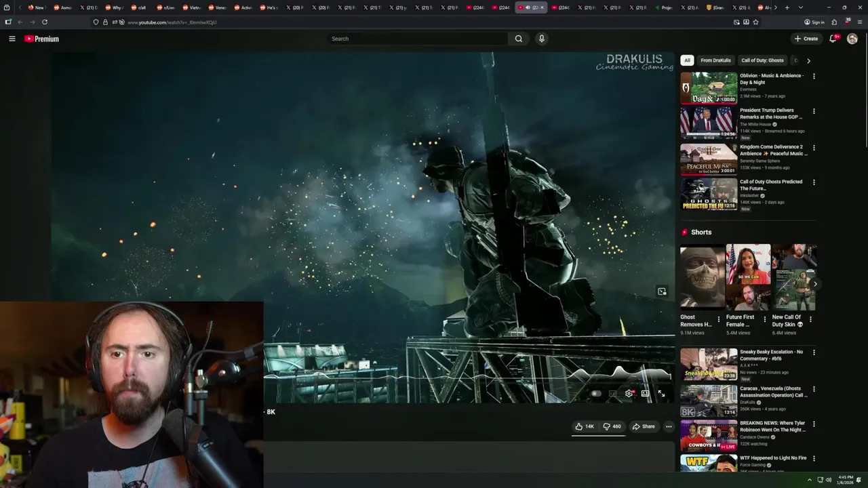Viewport: 868px width, 488px height.
Task: Open Drakulis channel link under Caracas video
Action: [x=747, y=402]
